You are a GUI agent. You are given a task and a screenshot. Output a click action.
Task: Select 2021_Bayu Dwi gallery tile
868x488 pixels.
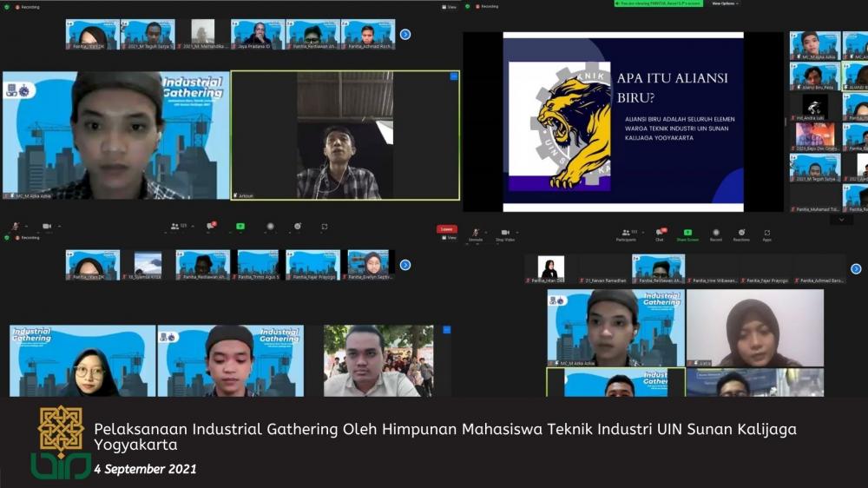pyautogui.click(x=815, y=137)
